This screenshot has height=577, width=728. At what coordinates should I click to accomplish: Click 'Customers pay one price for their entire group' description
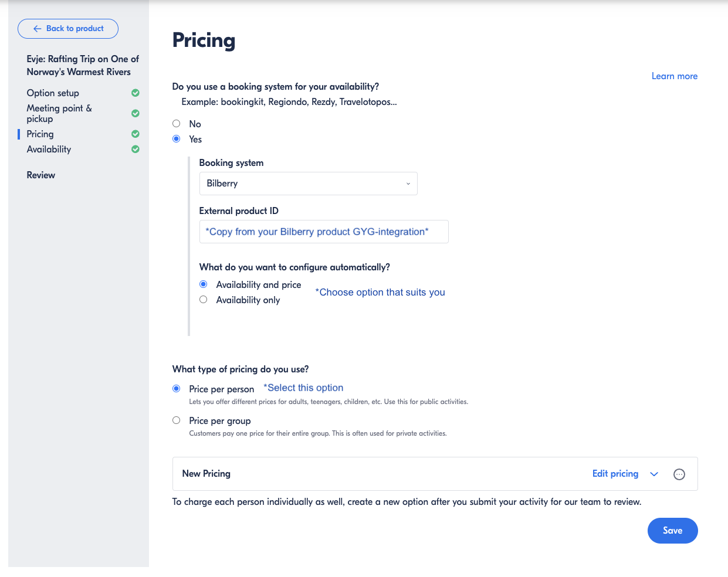click(318, 433)
